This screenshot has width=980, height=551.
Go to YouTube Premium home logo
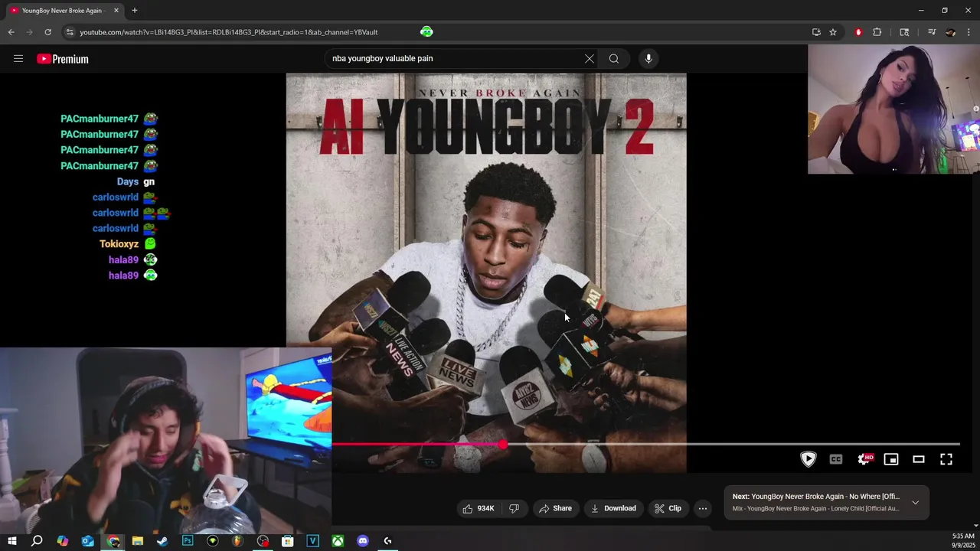[63, 59]
